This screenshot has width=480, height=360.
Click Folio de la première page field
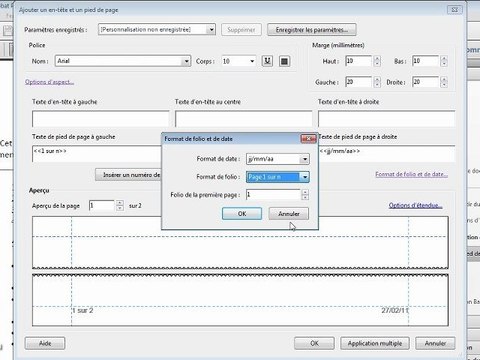pos(273,195)
